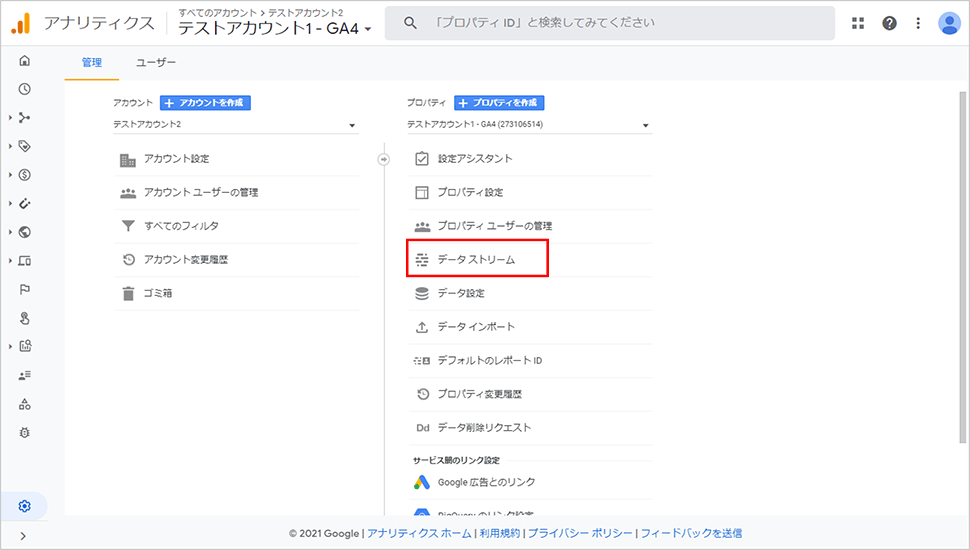Open the Admin gear icon in sidebar

25,506
